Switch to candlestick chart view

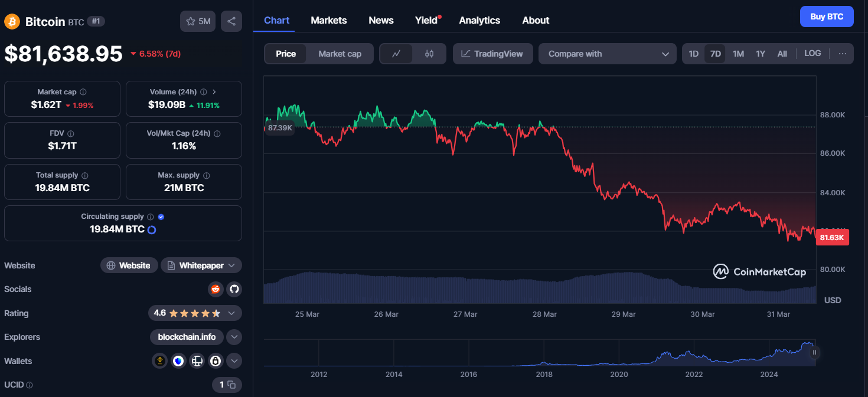(x=429, y=54)
